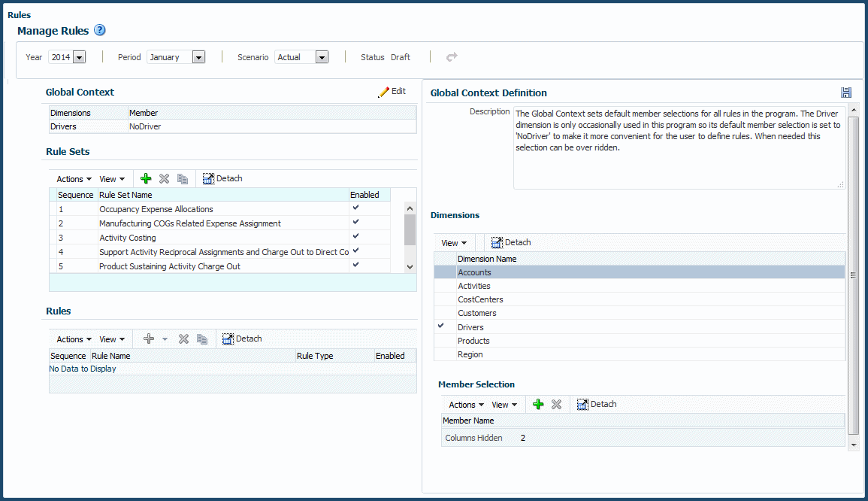
Task: Add a rule set with green plus
Action: click(146, 178)
